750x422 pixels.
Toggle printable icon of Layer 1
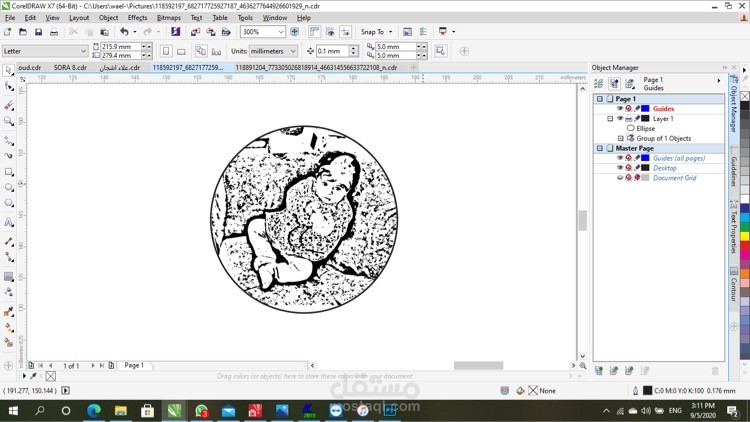[629, 119]
